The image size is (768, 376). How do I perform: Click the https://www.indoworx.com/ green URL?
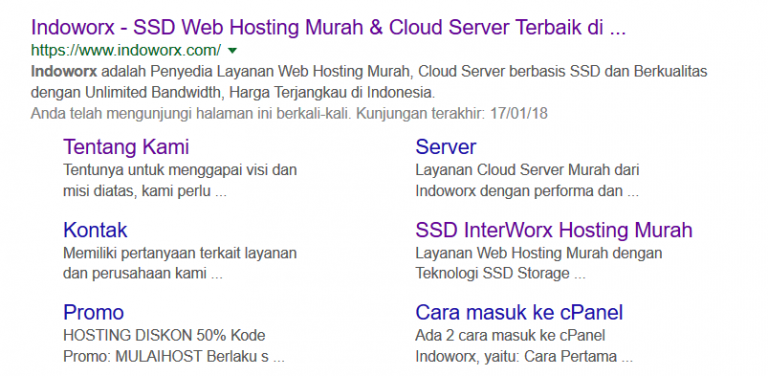[x=126, y=50]
